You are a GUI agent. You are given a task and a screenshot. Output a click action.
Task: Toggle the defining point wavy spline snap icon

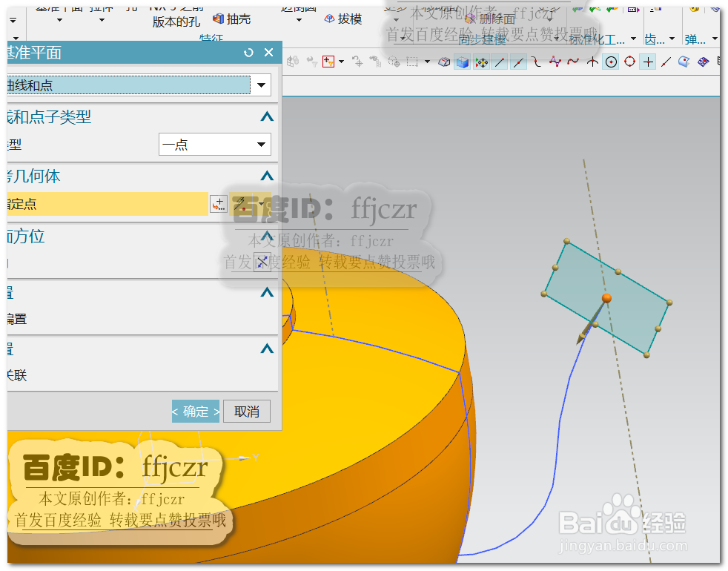click(x=573, y=62)
